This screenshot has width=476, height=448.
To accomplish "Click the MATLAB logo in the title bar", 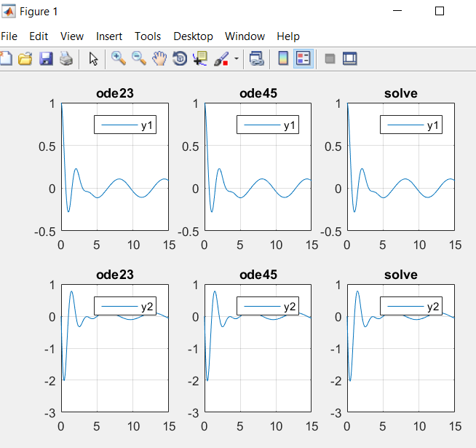I will pos(9,12).
